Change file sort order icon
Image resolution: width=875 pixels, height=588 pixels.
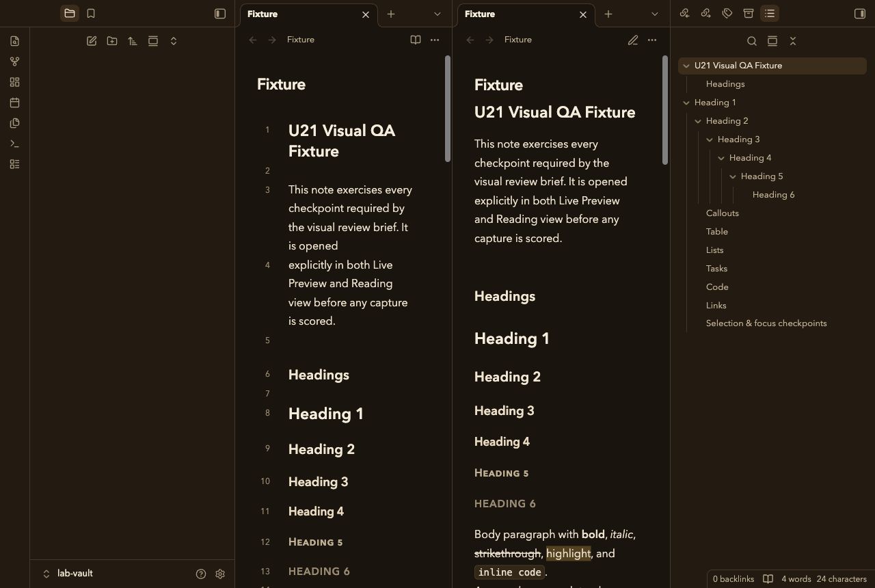pyautogui.click(x=133, y=41)
